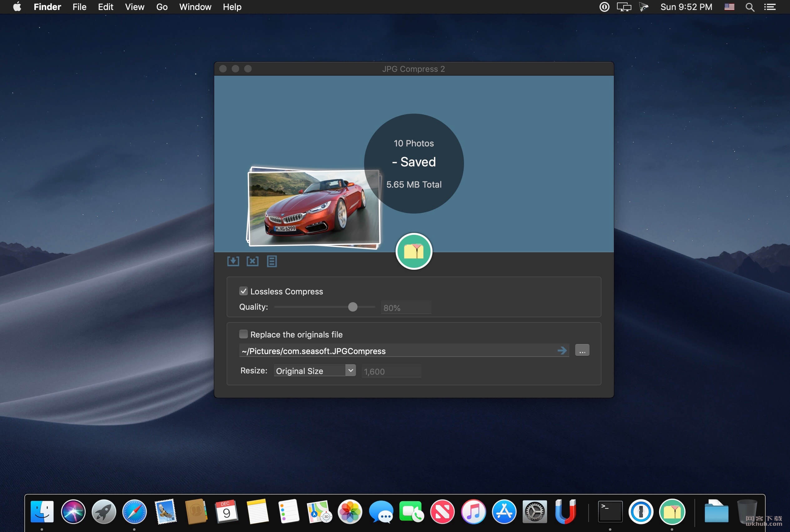Open Terminal in the Dock
Viewport: 790px width, 532px height.
pos(610,511)
